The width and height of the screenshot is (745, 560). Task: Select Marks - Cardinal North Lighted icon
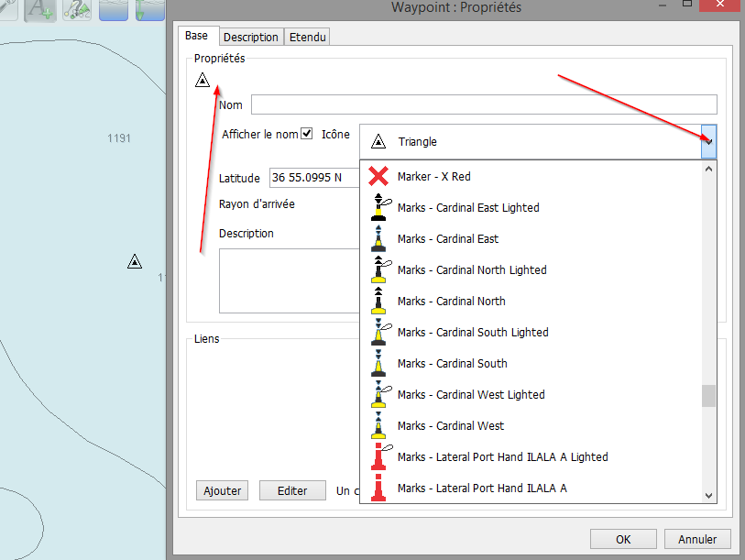coord(471,270)
